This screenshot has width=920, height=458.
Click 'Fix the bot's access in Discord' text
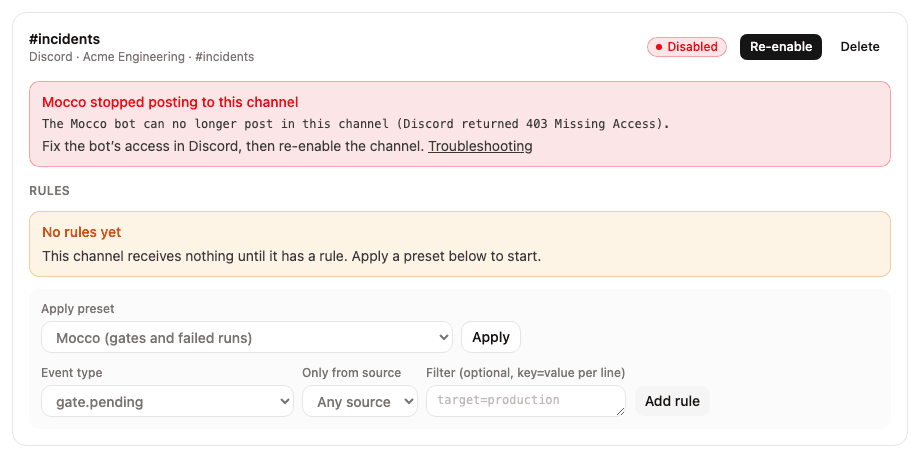pos(234,146)
